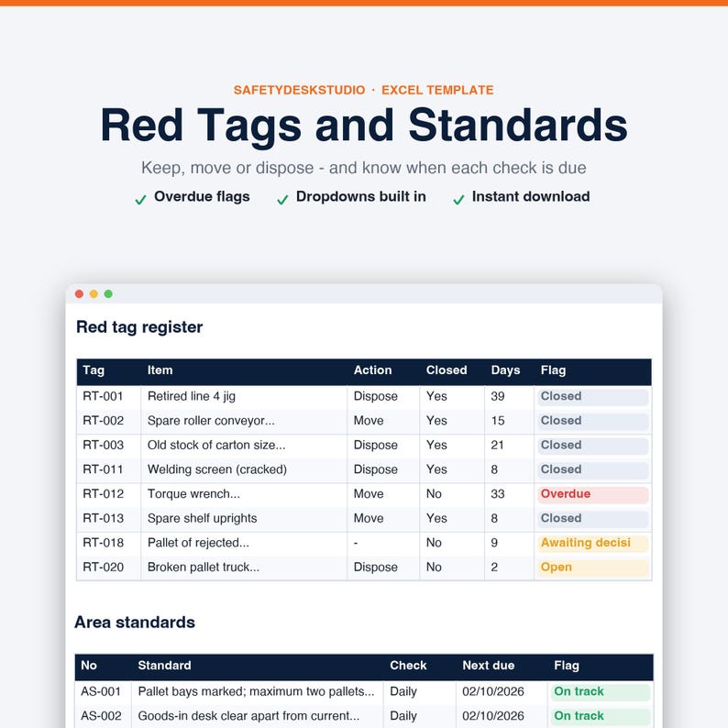Select the 'Retired line 4 jig' cell
The image size is (728, 728).
click(x=244, y=396)
